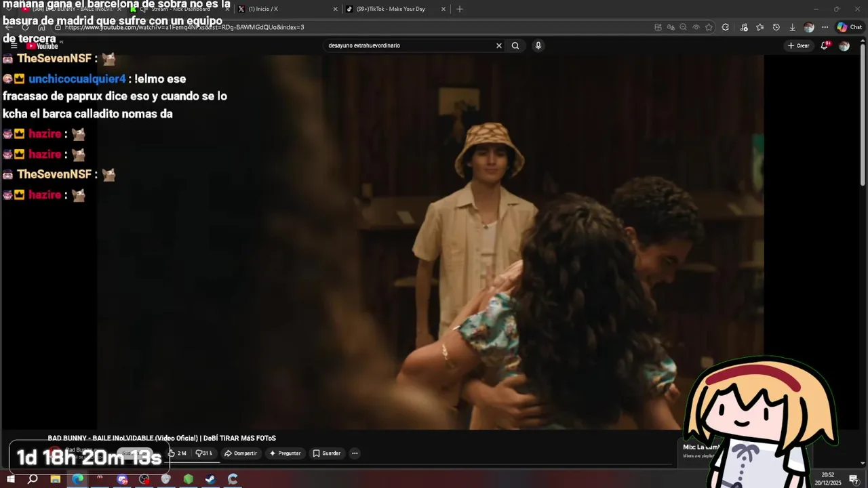The width and height of the screenshot is (868, 488).
Task: Click the YouTube search magnifier button
Action: coord(515,45)
